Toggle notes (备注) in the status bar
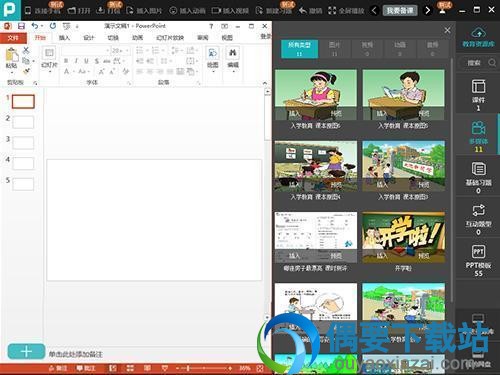The height and width of the screenshot is (375, 500). (x=58, y=368)
